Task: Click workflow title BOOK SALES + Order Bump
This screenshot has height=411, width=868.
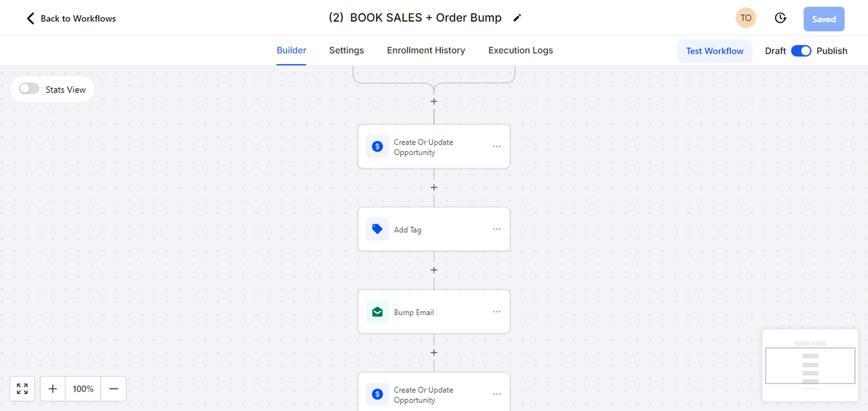Action: coord(415,18)
